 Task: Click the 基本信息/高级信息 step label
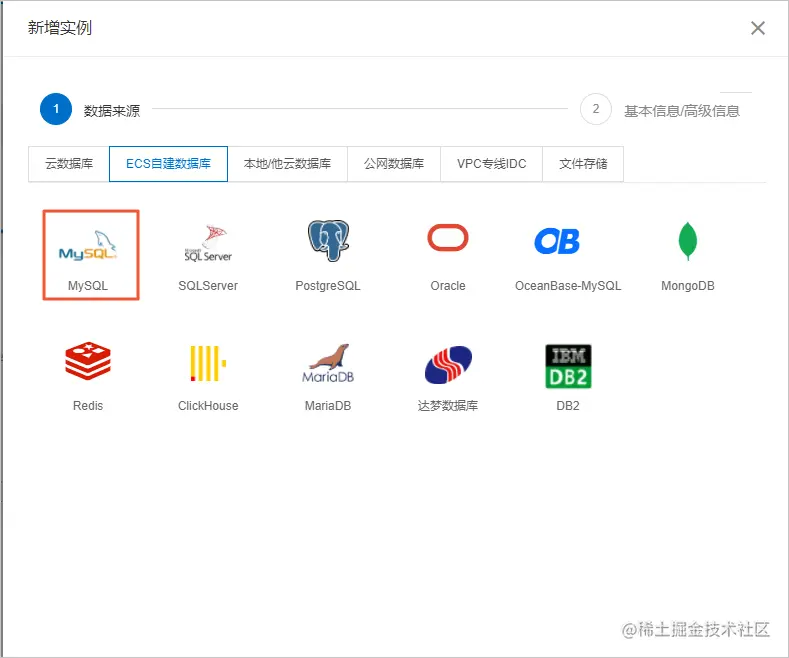(682, 111)
